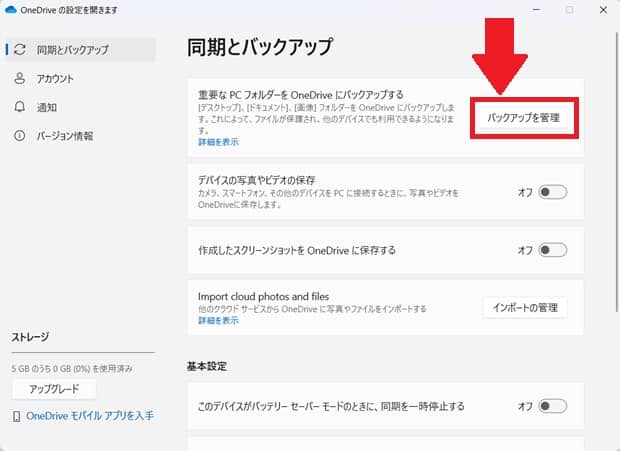
Task: Open the バージョン情報 sidebar tab
Action: [81, 136]
